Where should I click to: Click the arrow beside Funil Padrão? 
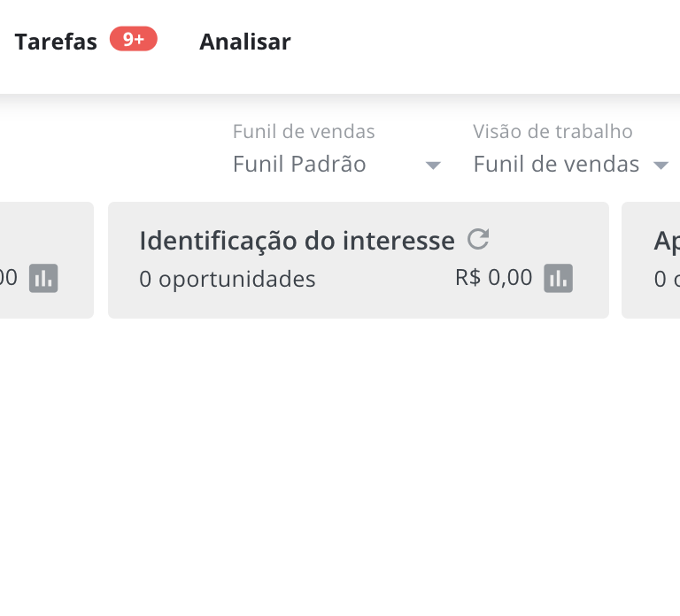433,166
